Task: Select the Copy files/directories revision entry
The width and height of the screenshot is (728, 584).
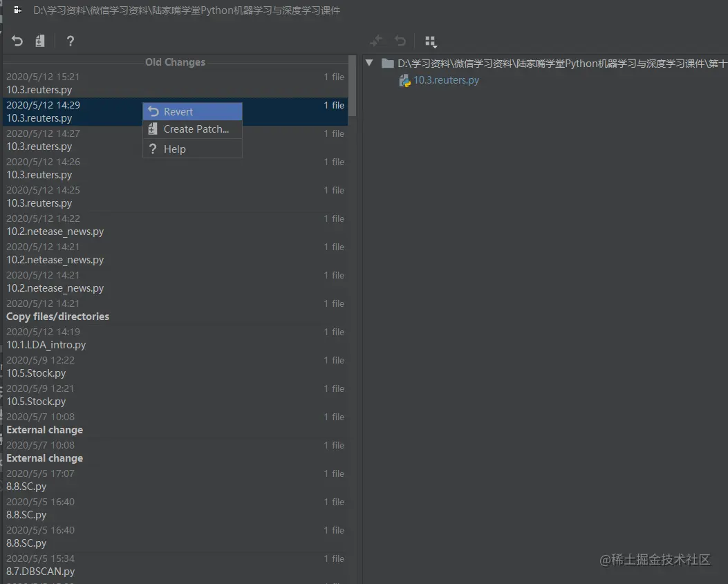Action: [x=176, y=310]
